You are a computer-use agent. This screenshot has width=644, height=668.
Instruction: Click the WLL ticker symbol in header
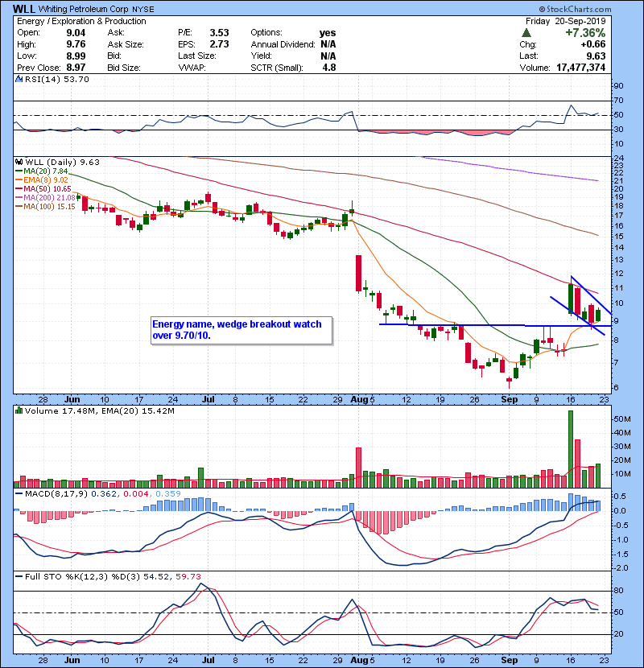click(24, 9)
